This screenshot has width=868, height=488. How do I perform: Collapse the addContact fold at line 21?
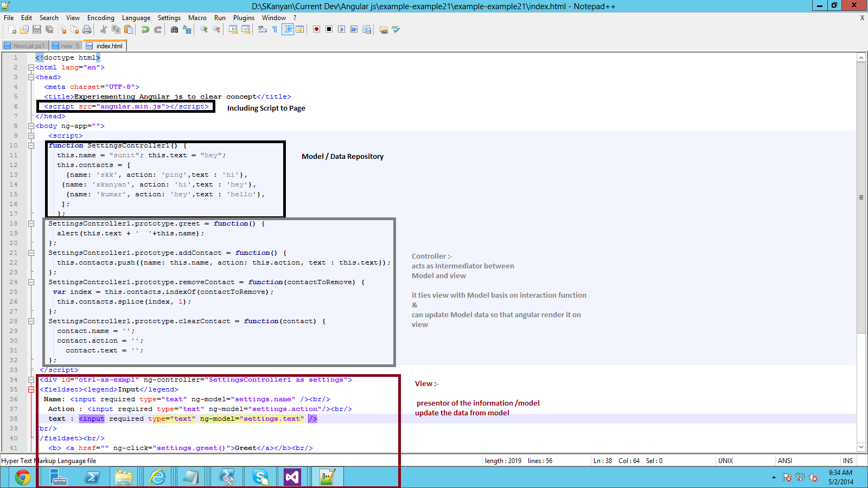31,253
